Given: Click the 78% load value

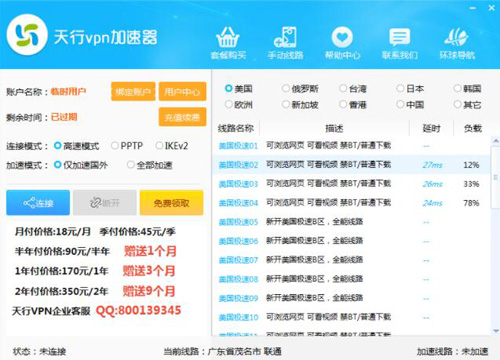Looking at the screenshot, I should point(471,203).
